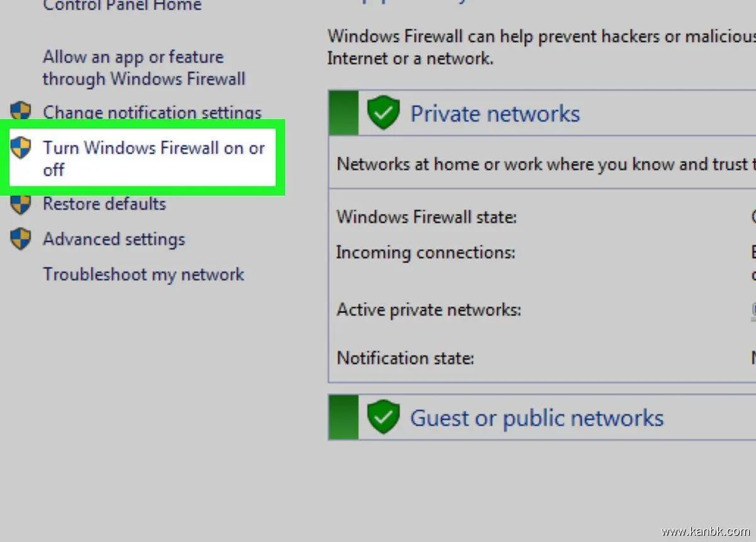This screenshot has height=542, width=756.
Task: Click the green status bar beside Private networks
Action: point(343,113)
